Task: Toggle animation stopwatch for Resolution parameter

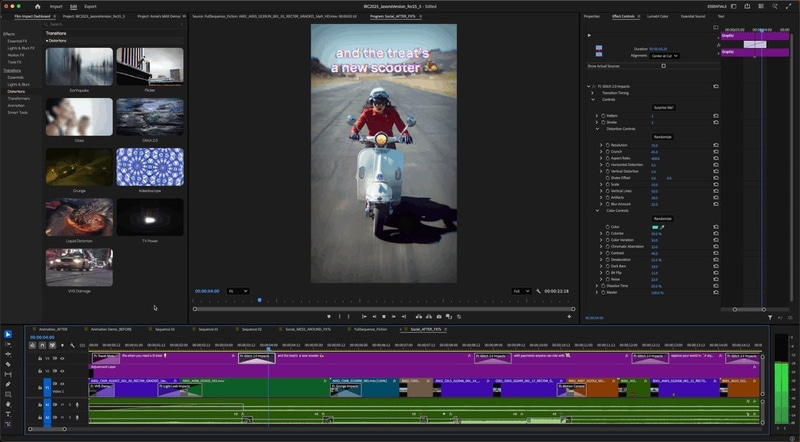Action: click(609, 146)
